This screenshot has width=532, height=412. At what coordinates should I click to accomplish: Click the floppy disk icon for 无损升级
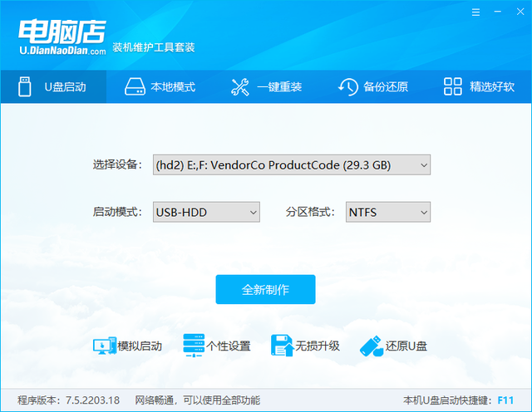[x=282, y=346]
